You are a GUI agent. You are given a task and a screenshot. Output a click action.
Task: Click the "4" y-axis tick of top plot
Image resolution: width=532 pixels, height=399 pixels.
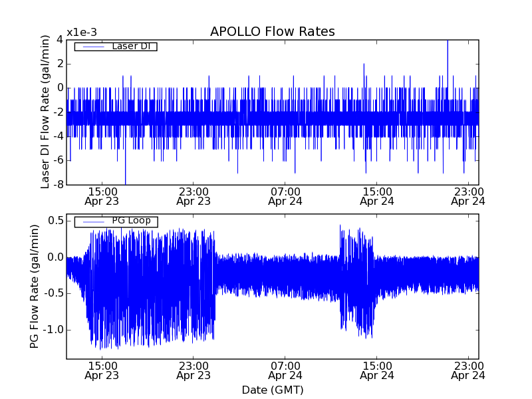(60, 40)
